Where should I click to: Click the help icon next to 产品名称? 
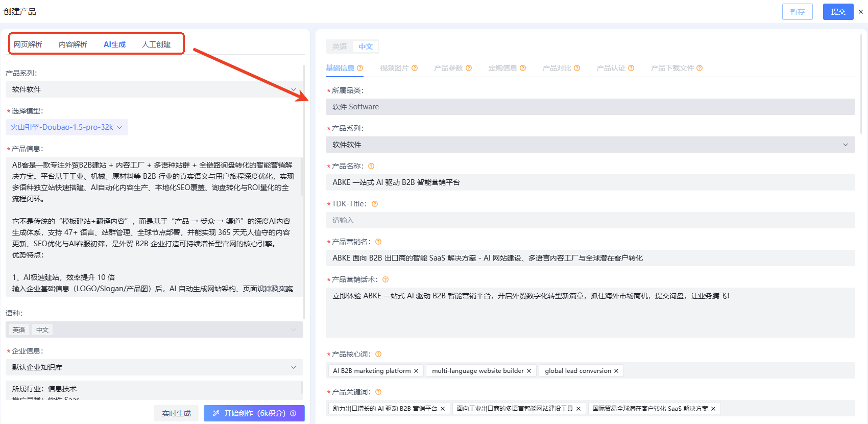click(x=371, y=166)
